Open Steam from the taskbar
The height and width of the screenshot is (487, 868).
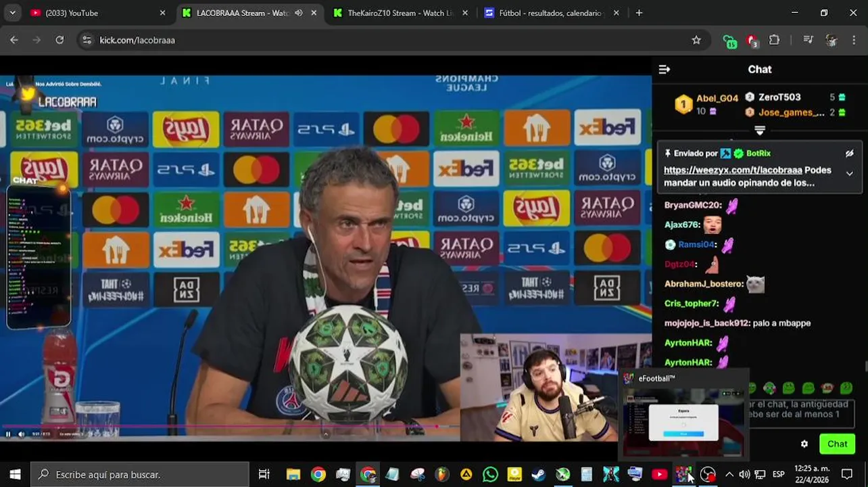point(538,475)
